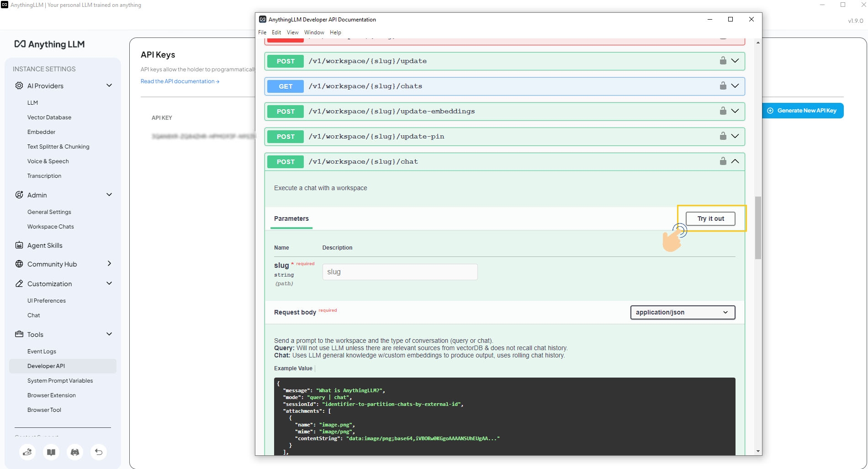Click the padlock on the chats GET endpoint
Image resolution: width=868 pixels, height=469 pixels.
pos(723,85)
